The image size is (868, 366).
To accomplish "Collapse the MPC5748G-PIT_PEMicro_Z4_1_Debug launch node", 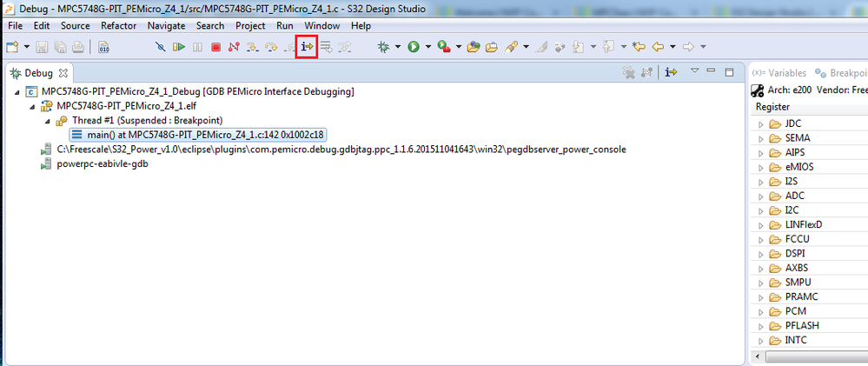I will click(17, 91).
